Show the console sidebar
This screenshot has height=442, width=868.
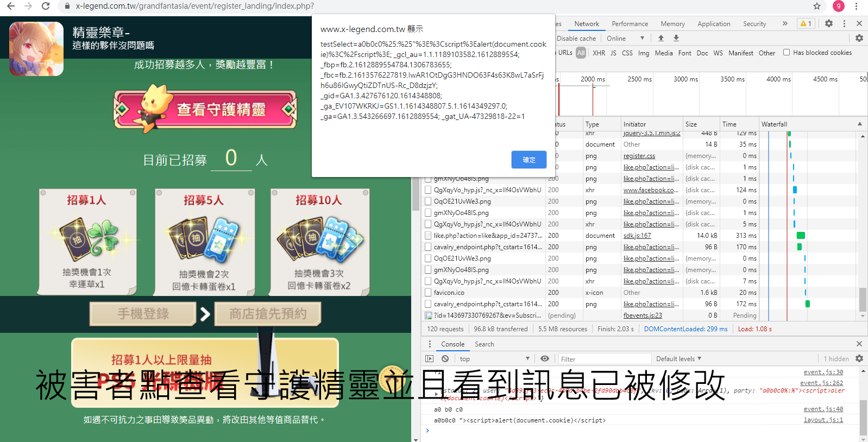pos(430,358)
